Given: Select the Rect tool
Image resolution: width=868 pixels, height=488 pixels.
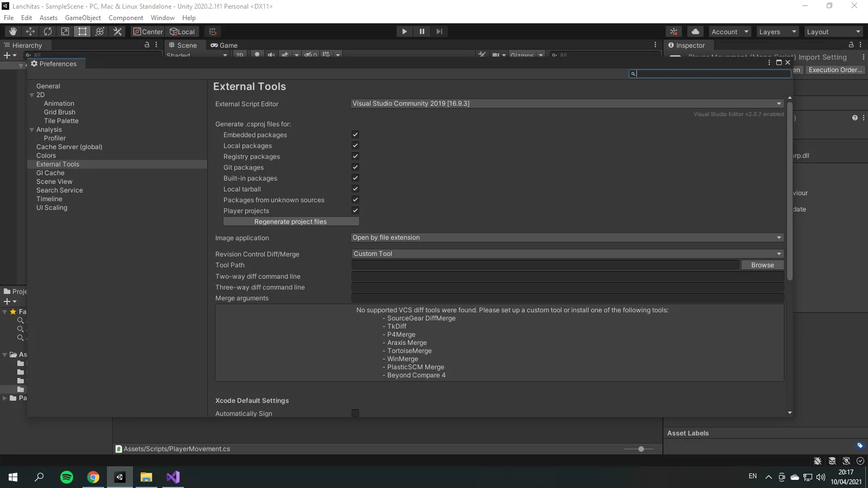Looking at the screenshot, I should point(82,31).
